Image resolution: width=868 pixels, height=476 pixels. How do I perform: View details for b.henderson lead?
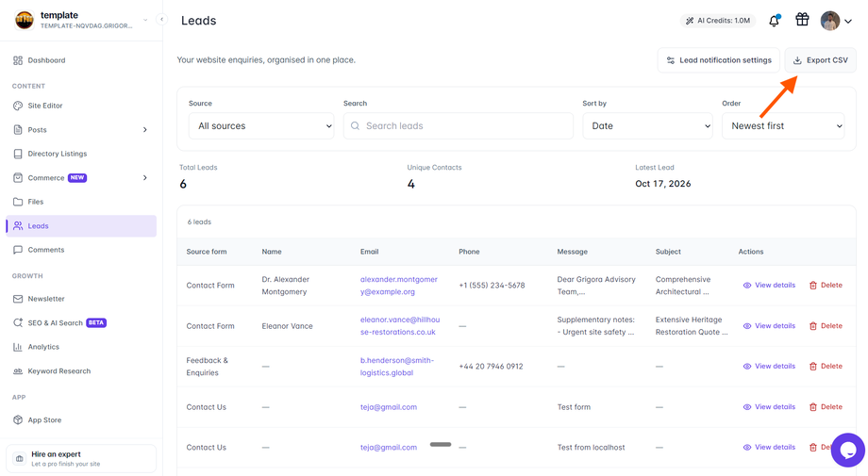click(x=769, y=367)
